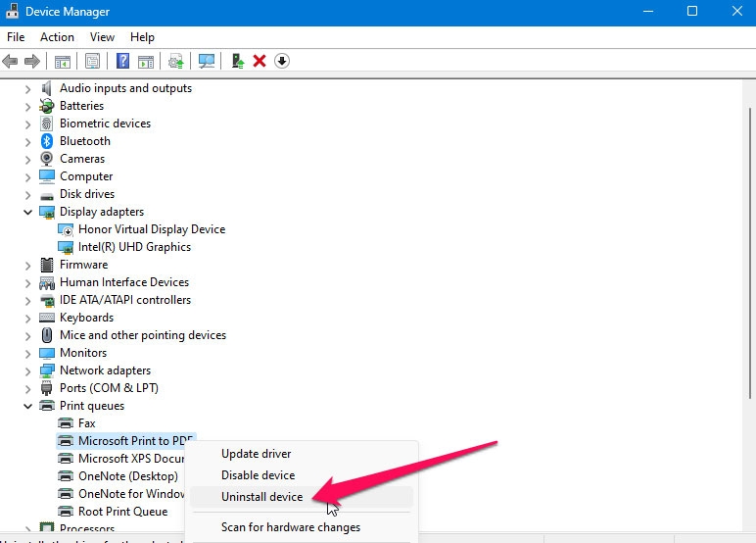
Task: Click the Audio inputs speaker icon
Action: click(47, 88)
